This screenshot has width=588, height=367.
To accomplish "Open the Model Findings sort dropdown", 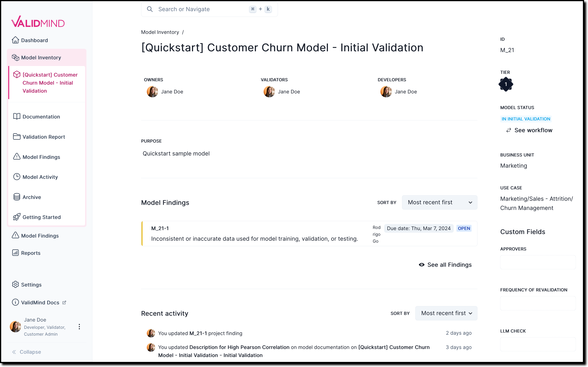I will [x=439, y=202].
